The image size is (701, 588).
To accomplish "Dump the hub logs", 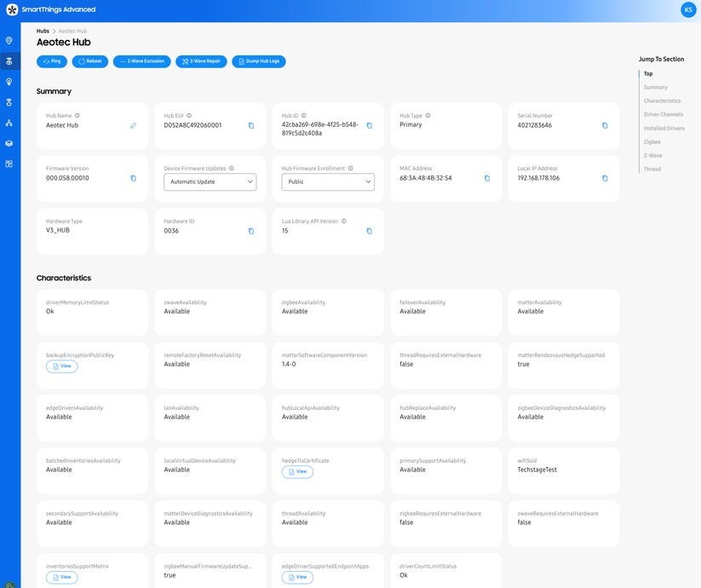I will point(258,61).
